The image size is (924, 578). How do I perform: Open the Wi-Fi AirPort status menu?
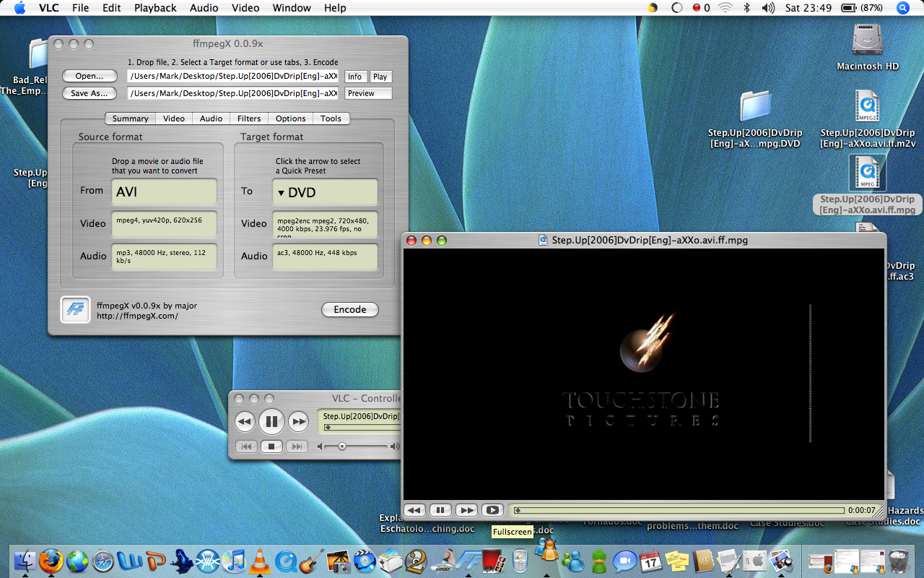(725, 8)
